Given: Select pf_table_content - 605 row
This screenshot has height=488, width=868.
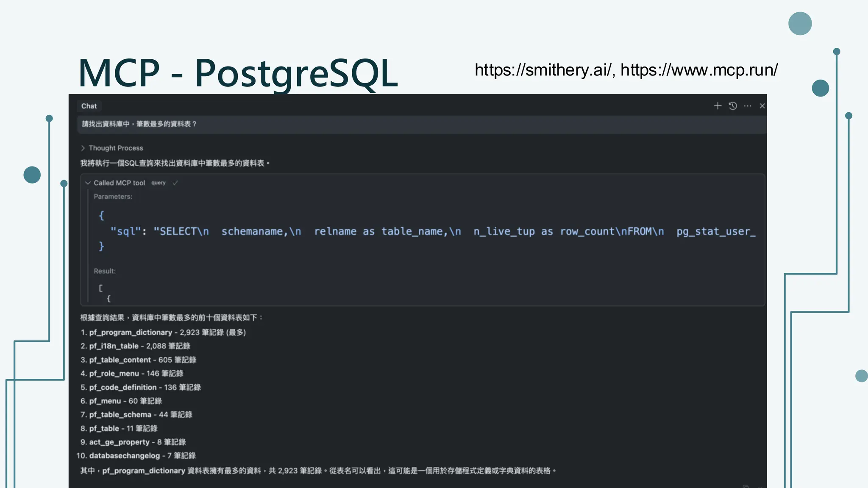Looking at the screenshot, I should 138,360.
